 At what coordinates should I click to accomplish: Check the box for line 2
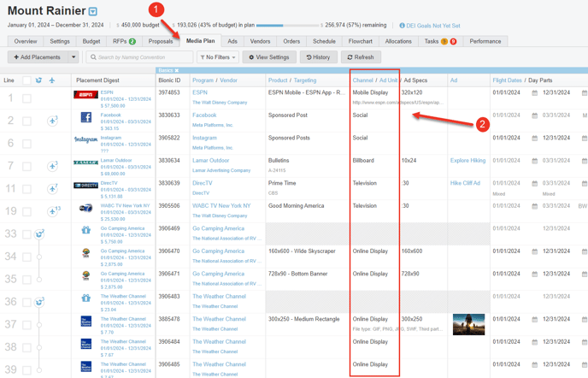[x=26, y=121]
